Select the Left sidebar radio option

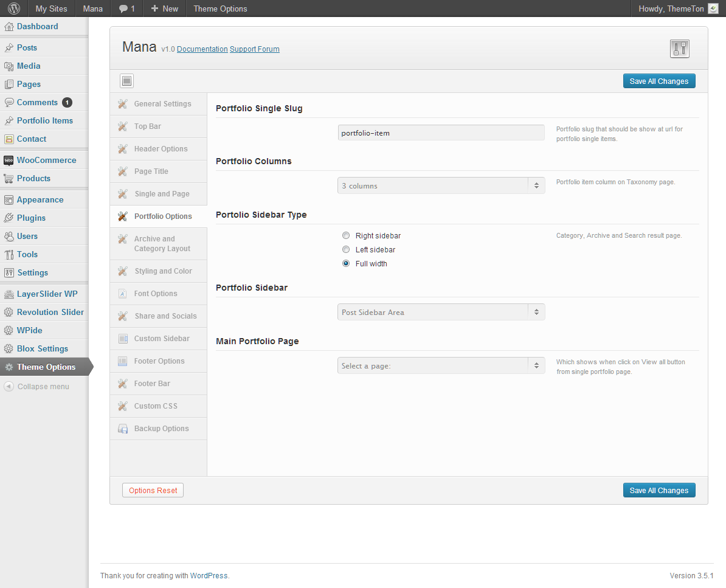coord(346,249)
